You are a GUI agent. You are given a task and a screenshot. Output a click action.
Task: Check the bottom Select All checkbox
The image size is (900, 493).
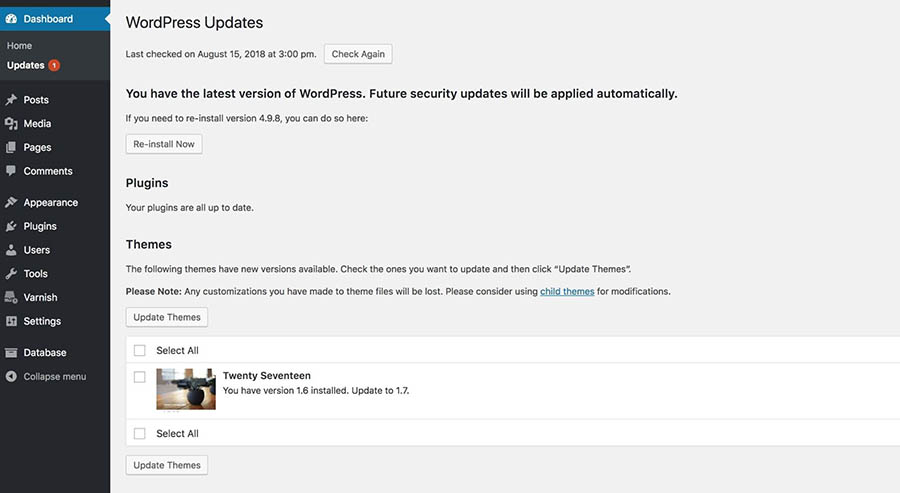coord(139,433)
